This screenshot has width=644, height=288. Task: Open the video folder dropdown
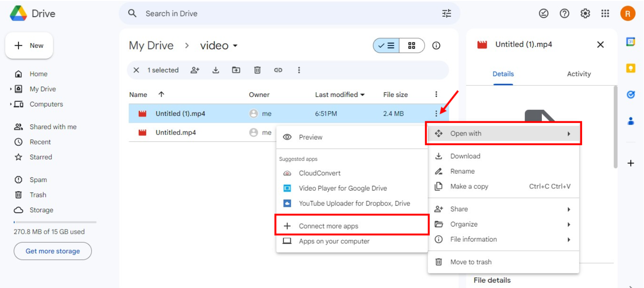[235, 46]
